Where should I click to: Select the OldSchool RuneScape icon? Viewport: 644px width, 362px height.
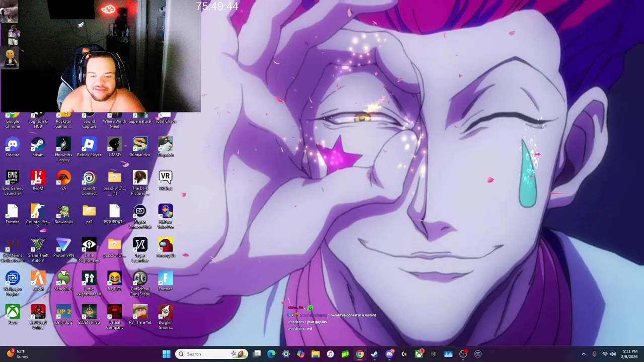(140, 284)
